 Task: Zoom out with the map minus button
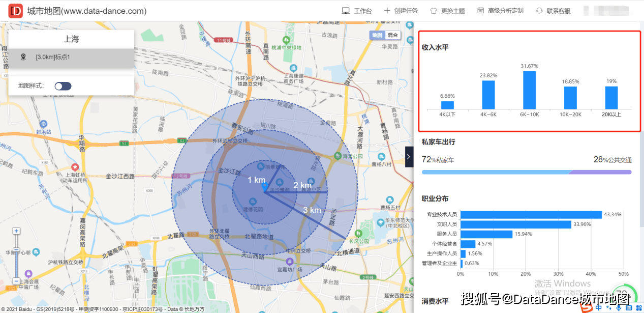[17, 281]
